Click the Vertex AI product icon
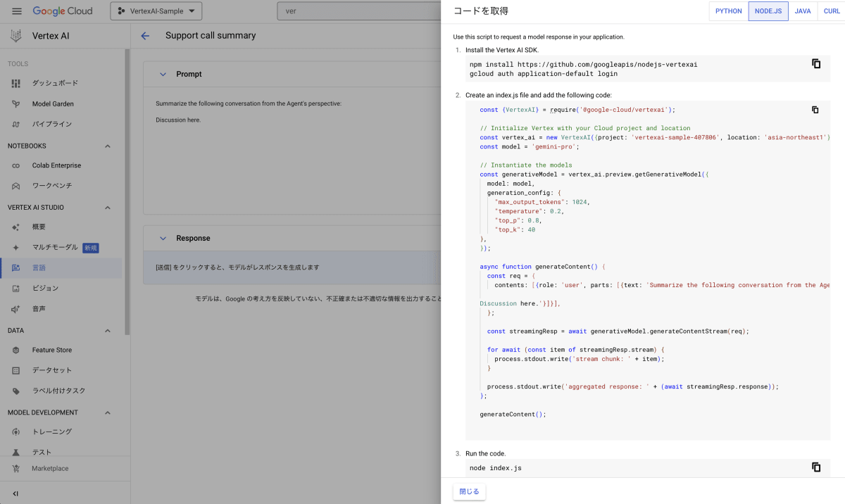Image resolution: width=845 pixels, height=504 pixels. [15, 36]
